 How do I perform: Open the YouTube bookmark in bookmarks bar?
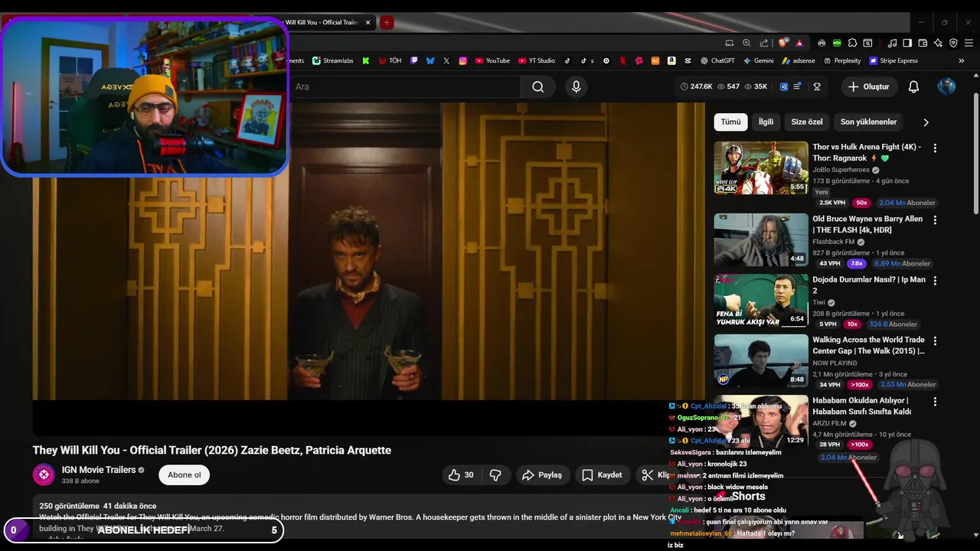(492, 60)
